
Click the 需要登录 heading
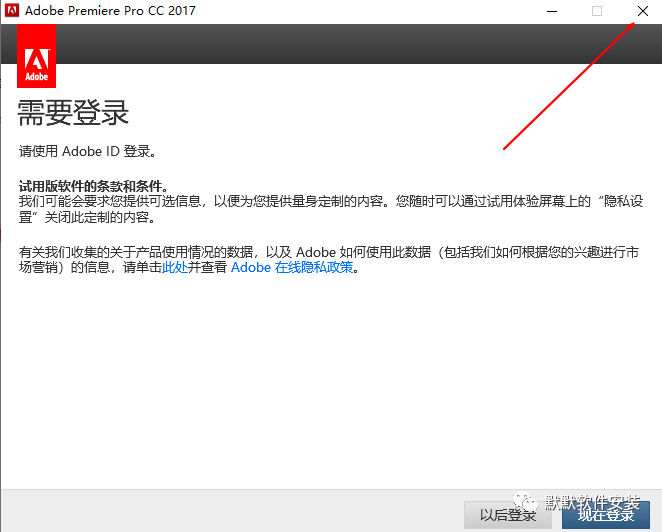pos(74,112)
